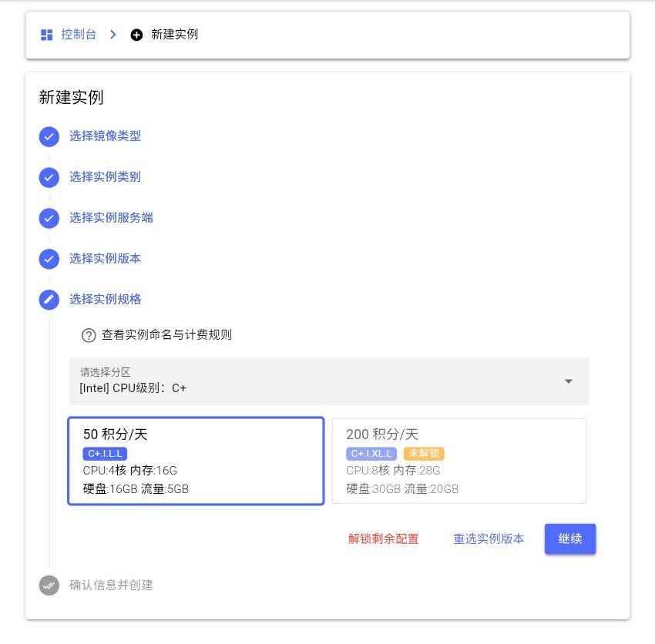Click the checkmark icon for 选择实例版本 step
Viewport: 655px width, 644px height.
coord(49,259)
